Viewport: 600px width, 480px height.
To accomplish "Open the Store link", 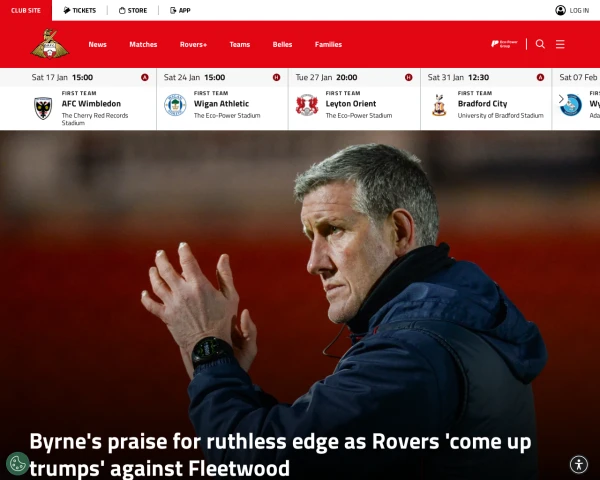I will click(133, 10).
